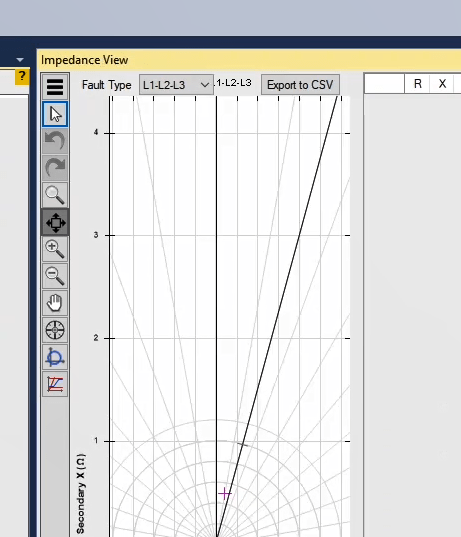
Task: Expand the small down arrow at left
Action: point(20,60)
